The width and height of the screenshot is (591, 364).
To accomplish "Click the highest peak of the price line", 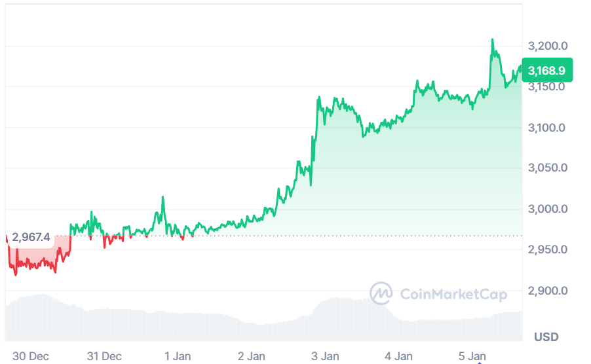I will point(492,40).
